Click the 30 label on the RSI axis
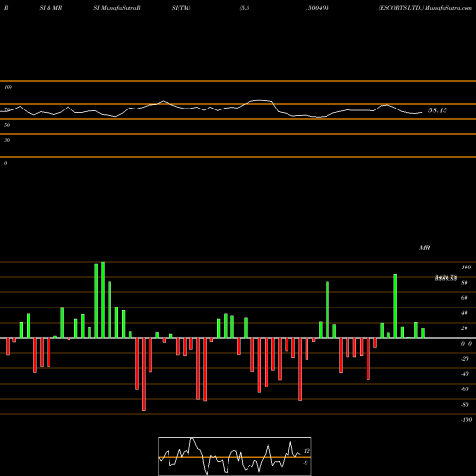476x476 pixels. 7,140
